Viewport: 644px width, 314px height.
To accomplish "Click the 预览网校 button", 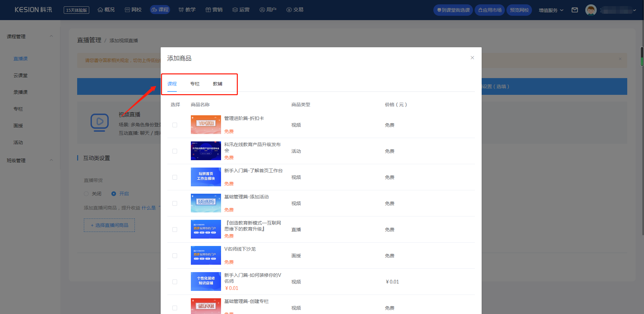I will pos(519,10).
